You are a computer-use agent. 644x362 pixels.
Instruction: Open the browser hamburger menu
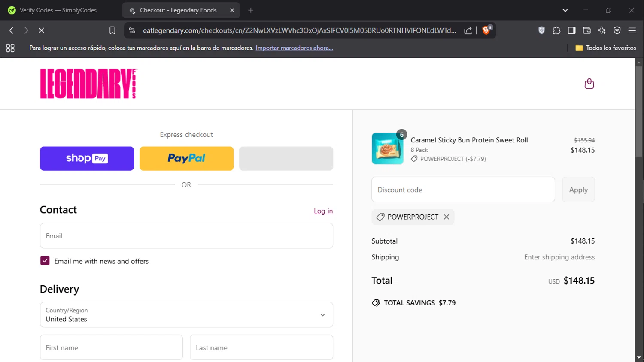click(632, 30)
